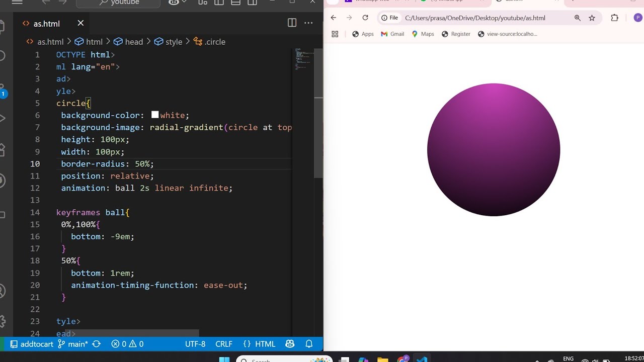
Task: Switch git branch via main* status item
Action: point(72,344)
